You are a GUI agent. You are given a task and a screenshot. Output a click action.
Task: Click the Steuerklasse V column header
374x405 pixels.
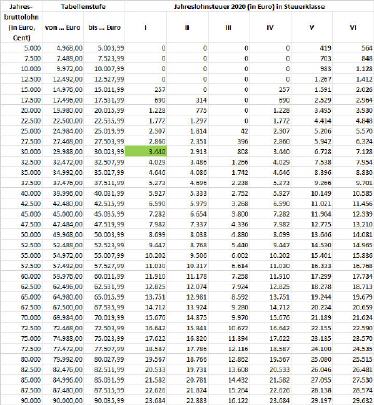(x=312, y=27)
